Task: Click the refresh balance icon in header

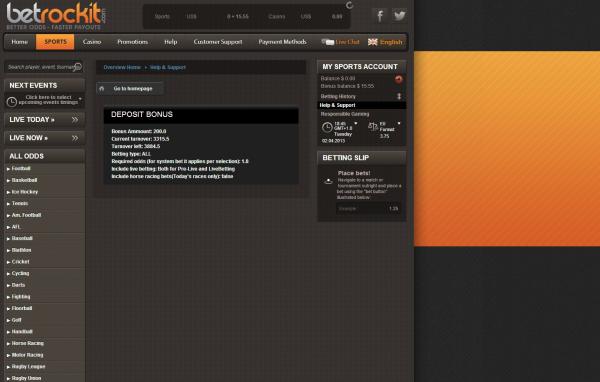Action: [349, 5]
